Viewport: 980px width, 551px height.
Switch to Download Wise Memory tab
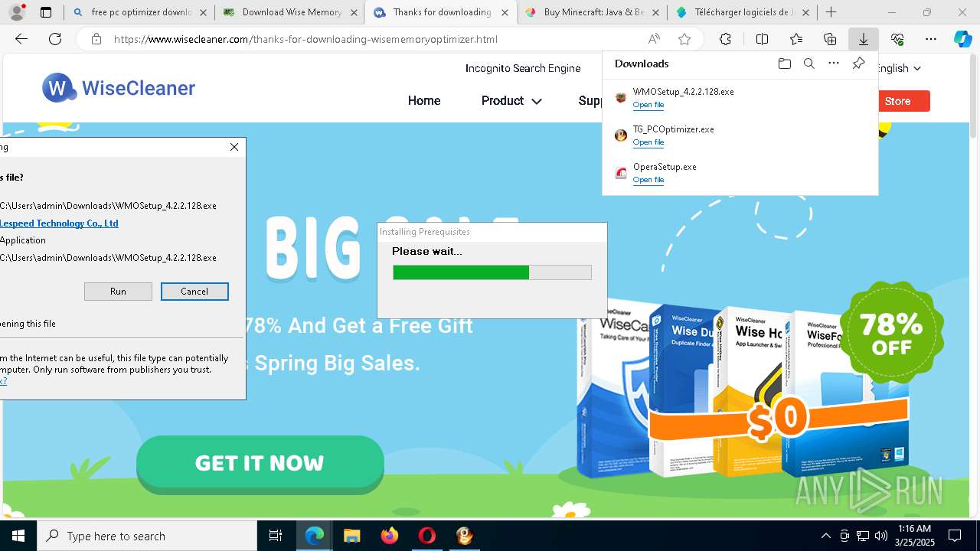(x=292, y=12)
